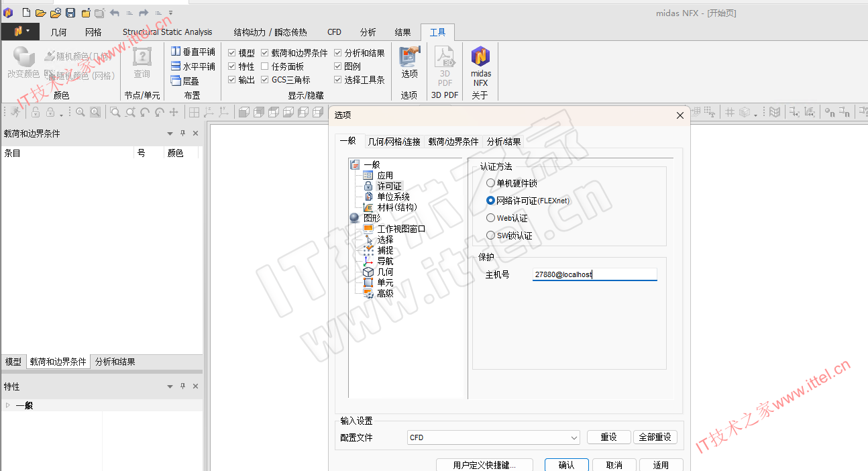Click the New file icon in quick access toolbar
This screenshot has height=471, width=868.
26,13
